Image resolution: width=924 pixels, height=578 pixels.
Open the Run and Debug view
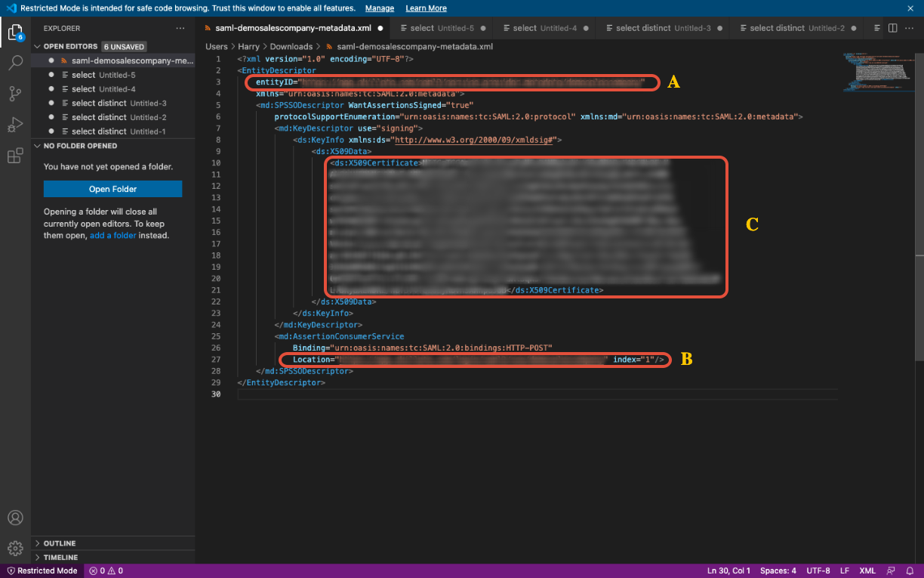click(15, 125)
